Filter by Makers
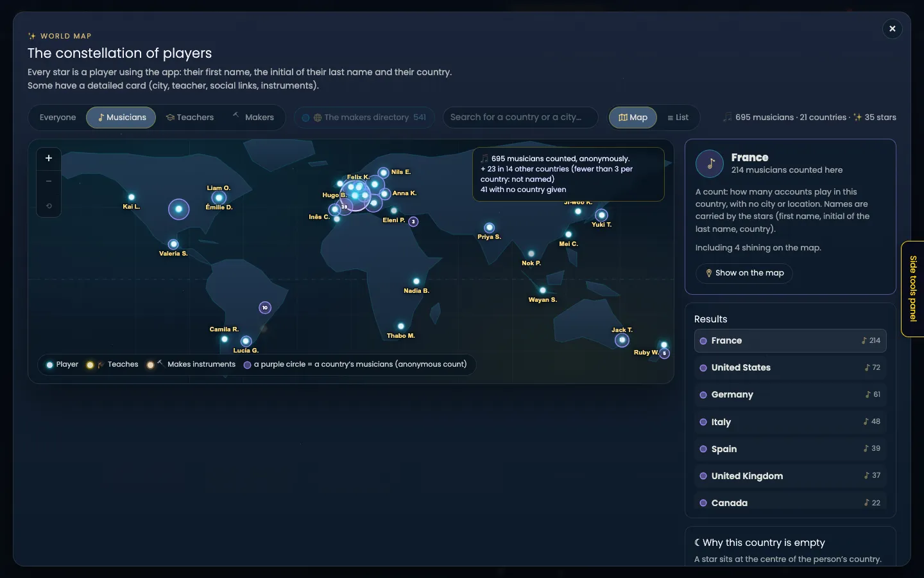Viewport: 924px width, 578px height. coord(253,118)
